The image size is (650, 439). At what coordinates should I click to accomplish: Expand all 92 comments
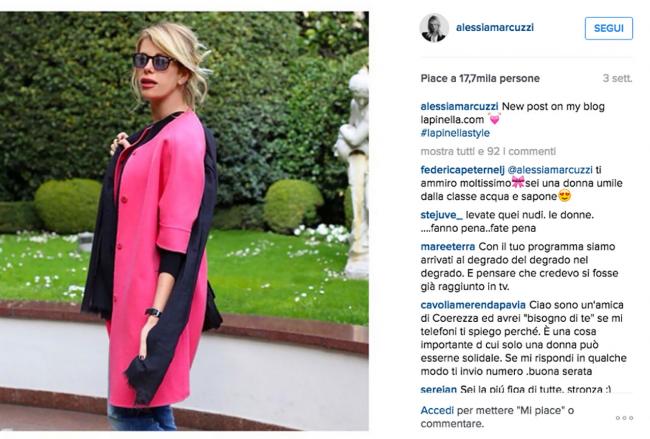coord(488,151)
